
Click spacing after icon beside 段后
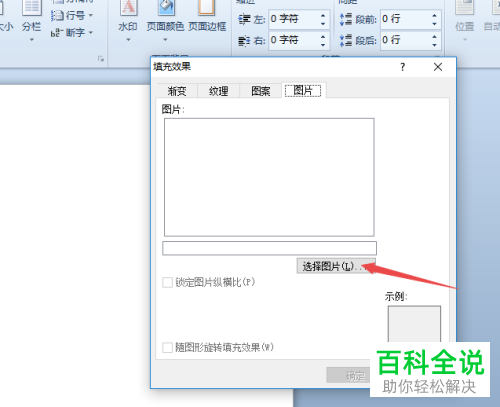click(346, 40)
